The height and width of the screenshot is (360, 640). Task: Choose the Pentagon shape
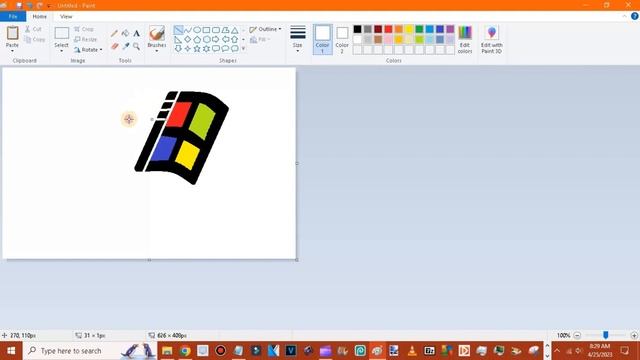[x=197, y=40]
